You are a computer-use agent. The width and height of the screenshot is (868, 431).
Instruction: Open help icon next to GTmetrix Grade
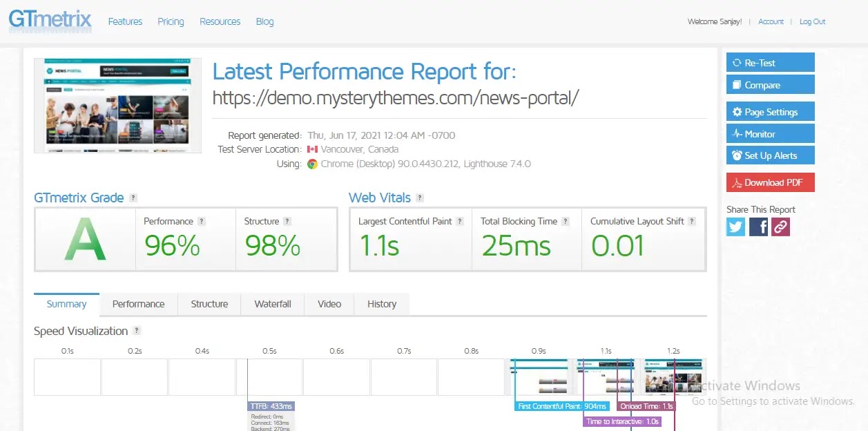(133, 198)
